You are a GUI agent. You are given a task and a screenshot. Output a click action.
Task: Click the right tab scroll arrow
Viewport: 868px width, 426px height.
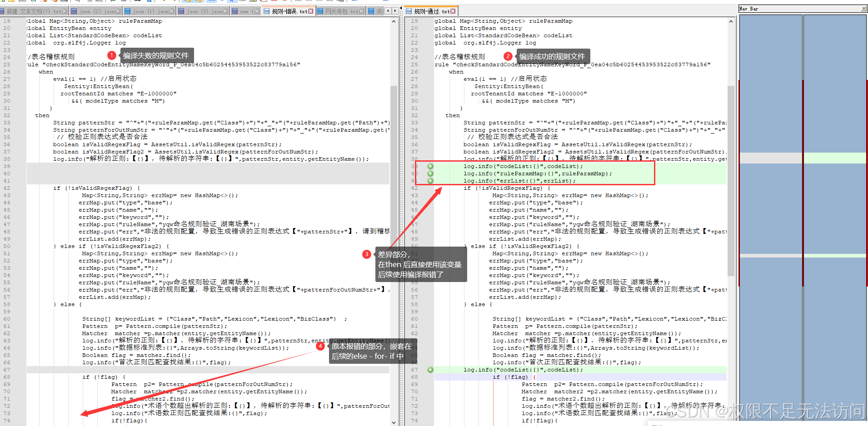coord(395,10)
